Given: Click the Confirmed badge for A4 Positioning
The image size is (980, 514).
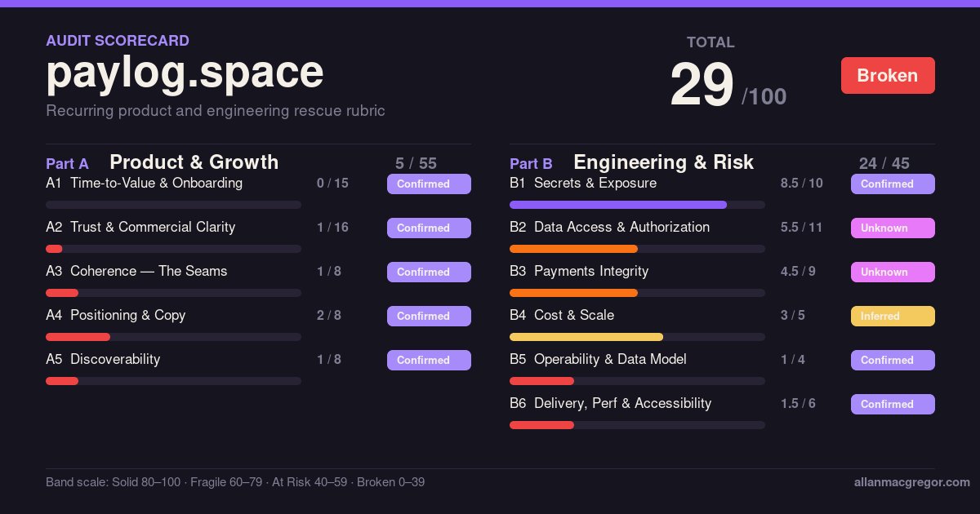Looking at the screenshot, I should tap(429, 316).
